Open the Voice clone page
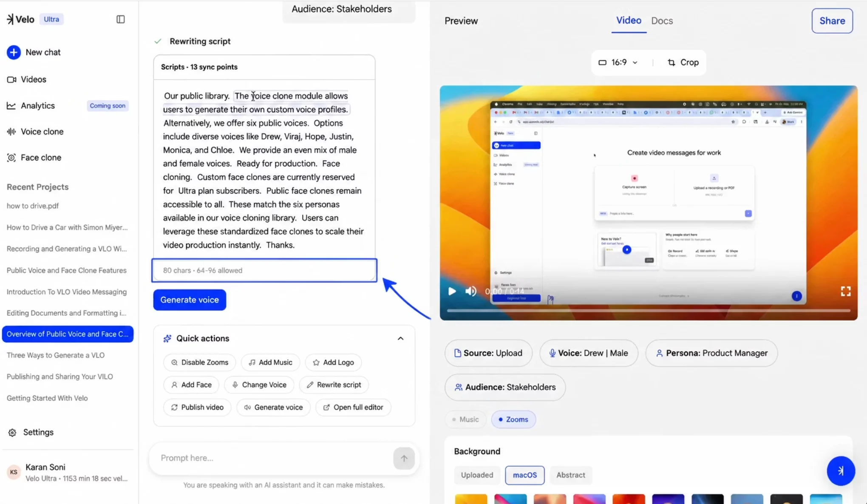Screen dimensions: 867x504 pos(35,132)
